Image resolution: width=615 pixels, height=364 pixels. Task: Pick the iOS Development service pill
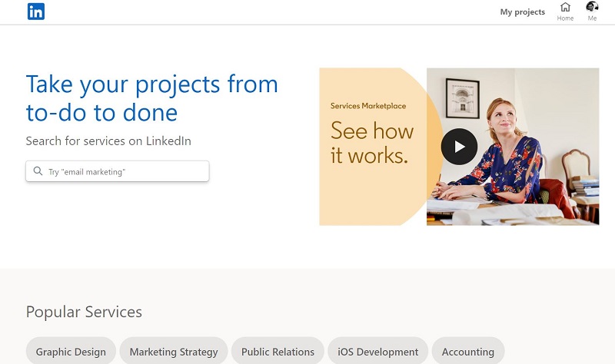pyautogui.click(x=377, y=352)
